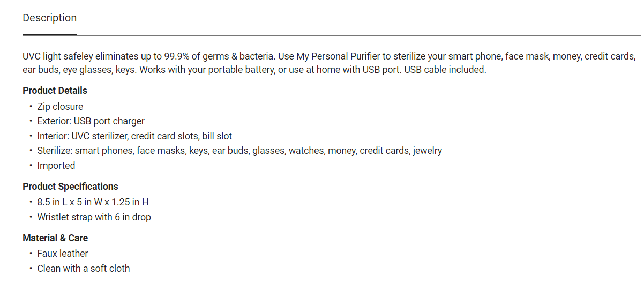
Task: Click the Clean with a soft cloth line
Action: 83,269
